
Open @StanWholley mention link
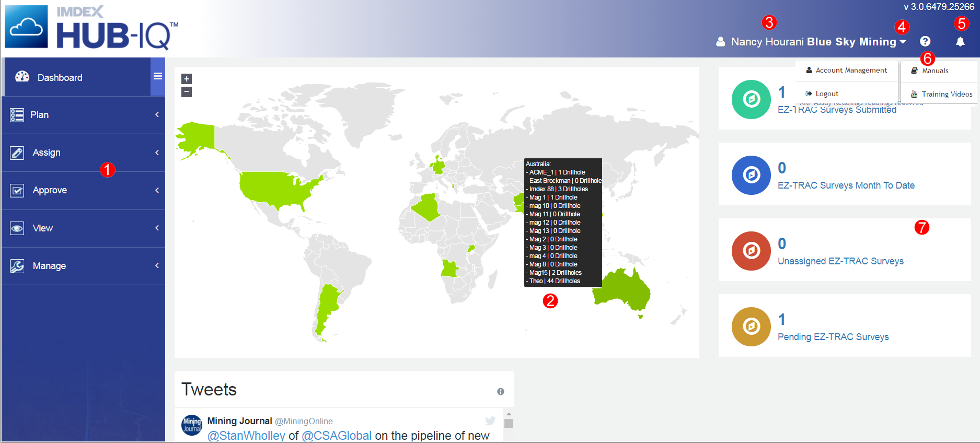pyautogui.click(x=246, y=436)
